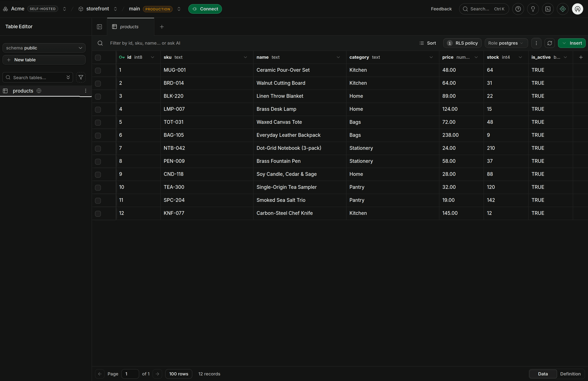Open the products table three-dot menu
Screen dimensions: 588x381
[85, 91]
